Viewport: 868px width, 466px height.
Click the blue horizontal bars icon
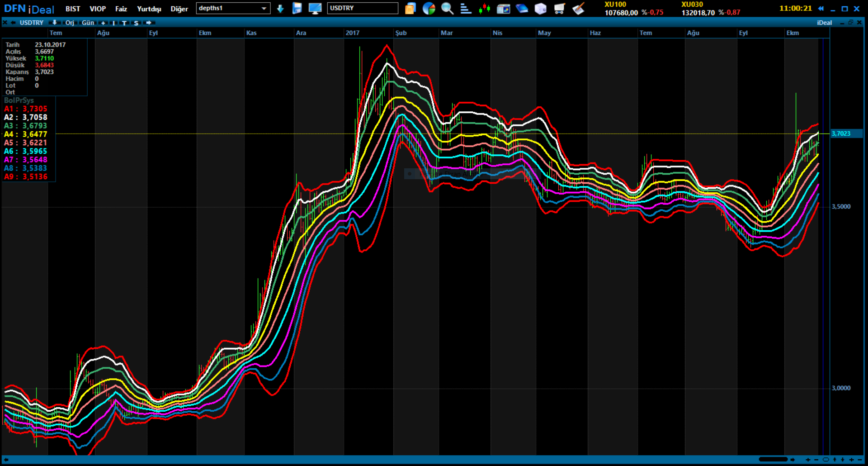pyautogui.click(x=466, y=8)
